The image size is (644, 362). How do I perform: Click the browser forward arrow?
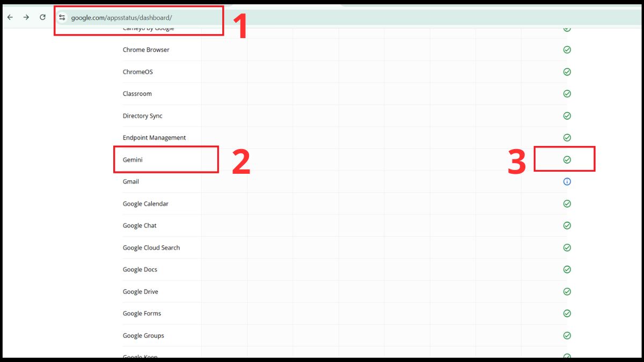26,17
